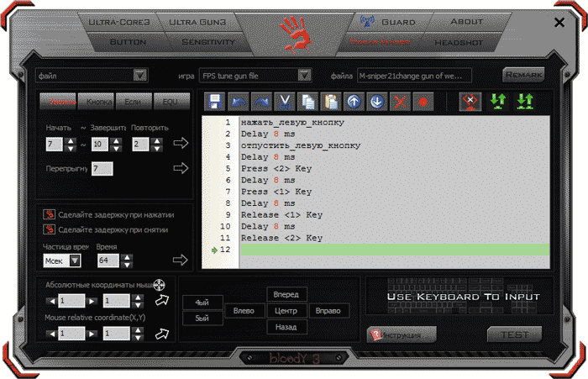Image resolution: width=588 pixels, height=379 pixels.
Task: Decrease the Повторить repeat count
Action: coord(158,148)
